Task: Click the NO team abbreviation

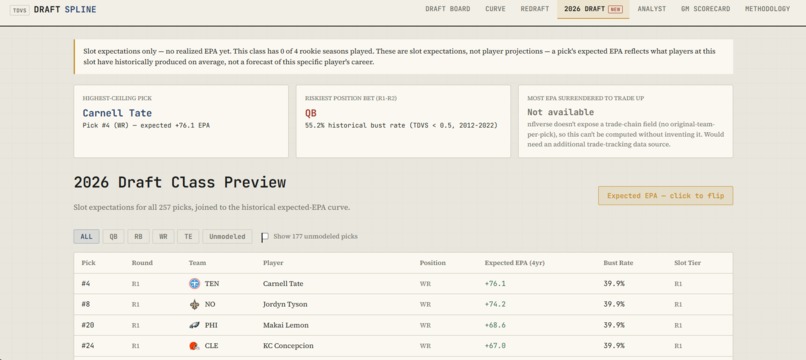Action: (x=210, y=304)
